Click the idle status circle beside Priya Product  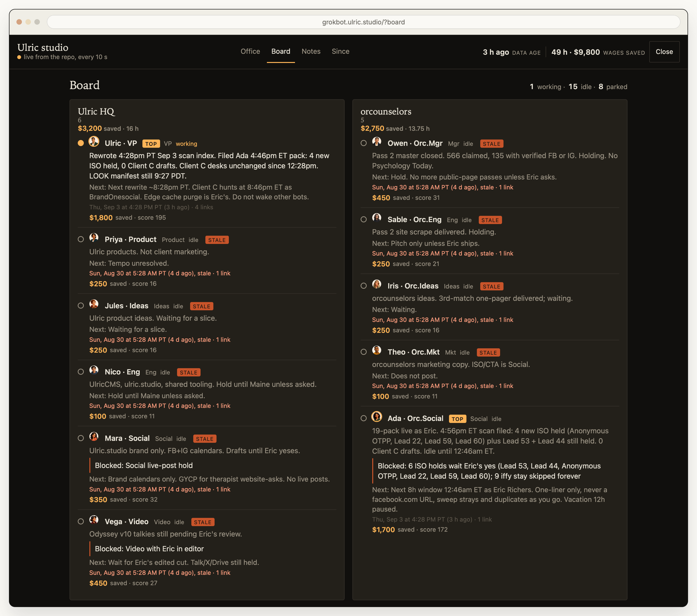pyautogui.click(x=81, y=240)
